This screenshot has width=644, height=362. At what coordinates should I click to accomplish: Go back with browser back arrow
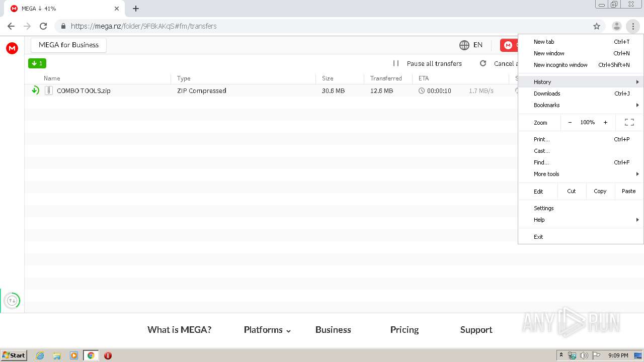pyautogui.click(x=11, y=26)
